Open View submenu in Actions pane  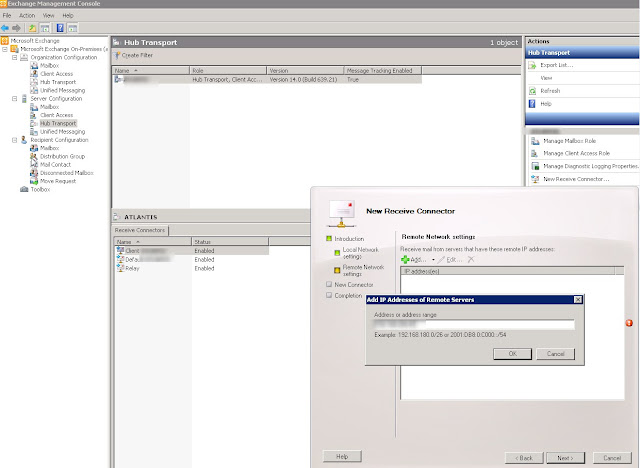tap(546, 78)
